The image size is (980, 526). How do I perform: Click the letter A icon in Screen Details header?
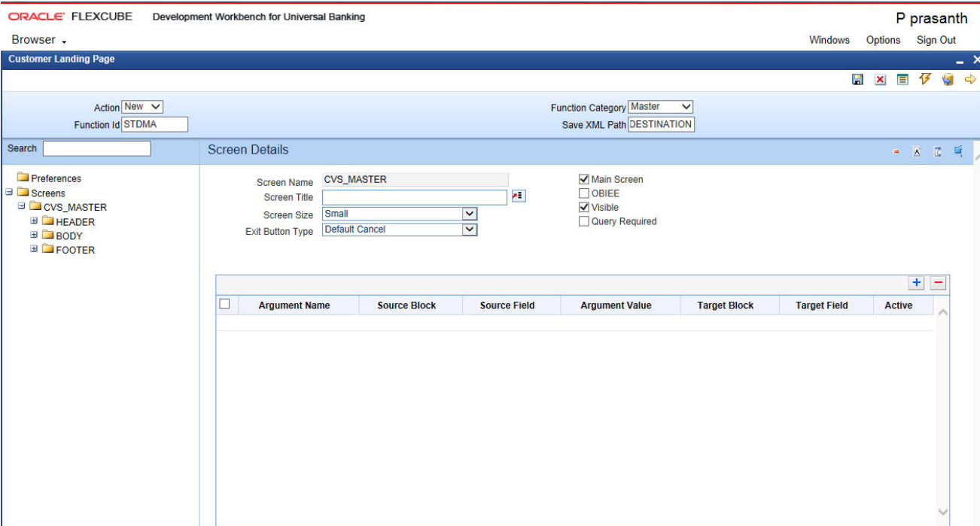click(x=917, y=152)
